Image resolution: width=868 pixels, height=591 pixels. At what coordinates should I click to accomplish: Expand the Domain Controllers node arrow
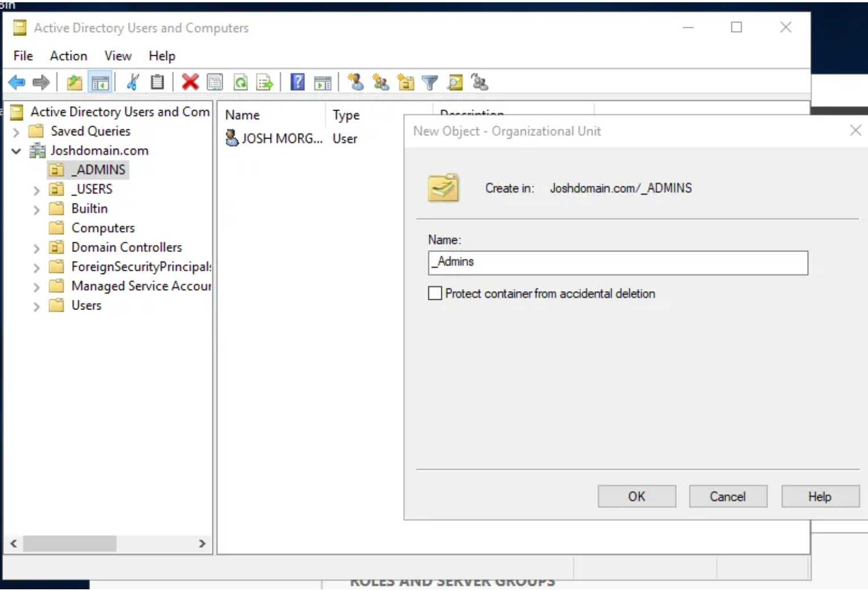click(x=36, y=248)
